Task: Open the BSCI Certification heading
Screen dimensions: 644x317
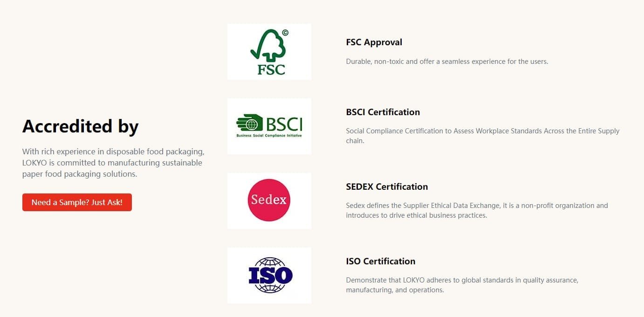Action: tap(383, 112)
